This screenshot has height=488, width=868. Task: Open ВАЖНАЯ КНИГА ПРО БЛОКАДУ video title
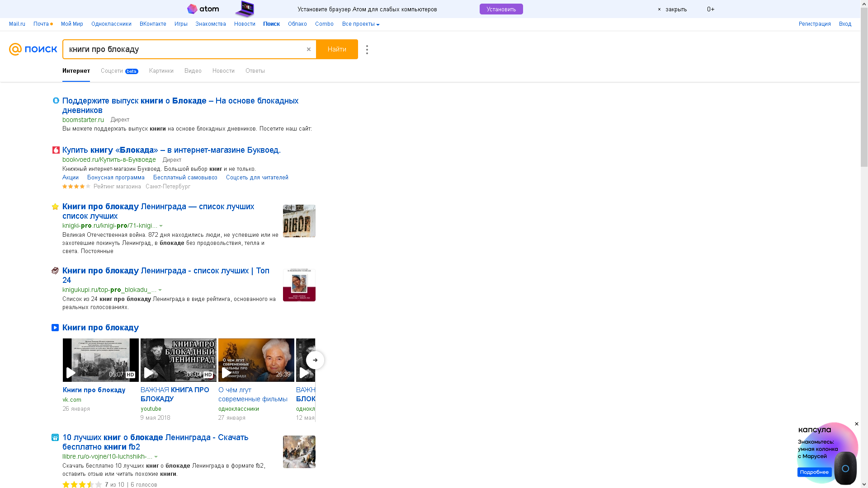coord(175,394)
